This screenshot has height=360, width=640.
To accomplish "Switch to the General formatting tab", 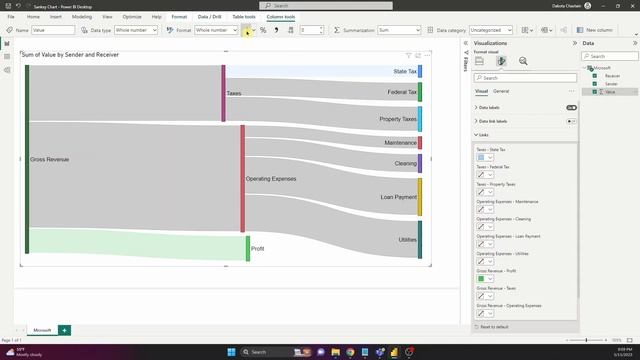I will click(501, 91).
